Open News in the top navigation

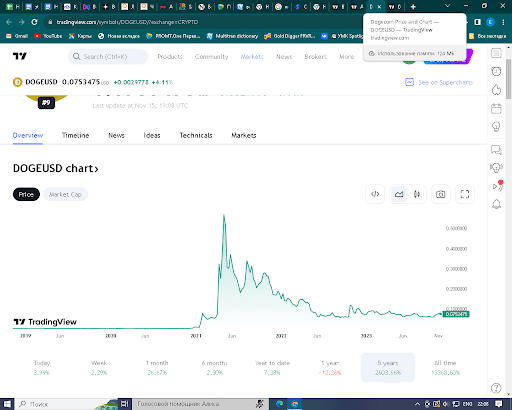pyautogui.click(x=284, y=57)
